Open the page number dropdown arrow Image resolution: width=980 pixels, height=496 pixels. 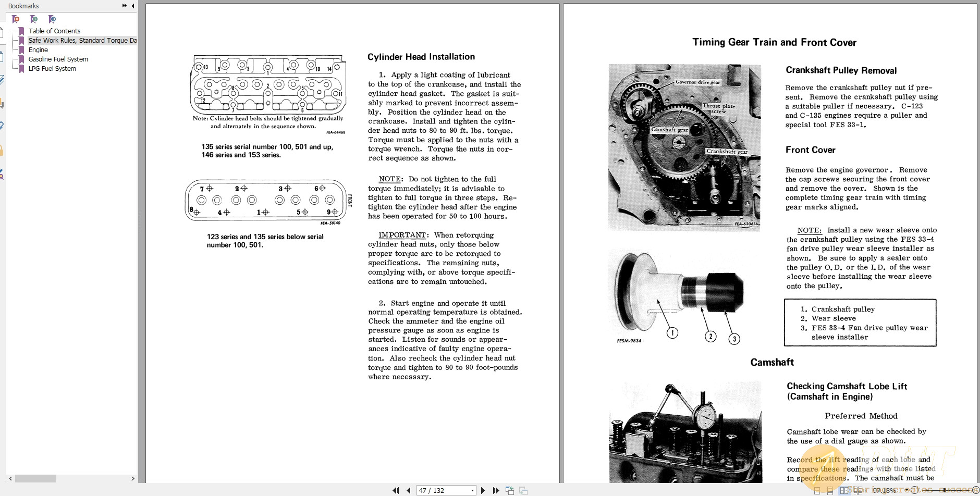click(472, 490)
